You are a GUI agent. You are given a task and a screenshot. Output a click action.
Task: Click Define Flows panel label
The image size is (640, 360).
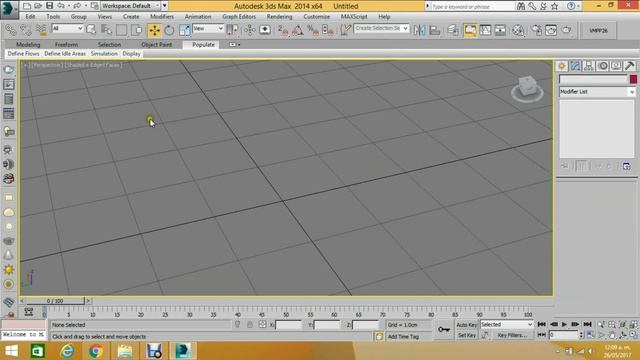click(x=24, y=53)
